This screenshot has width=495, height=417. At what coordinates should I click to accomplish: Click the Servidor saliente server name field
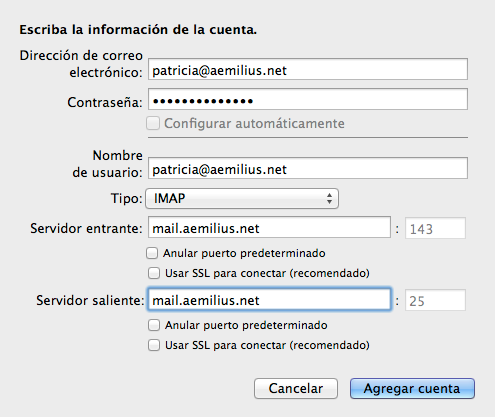tap(269, 300)
